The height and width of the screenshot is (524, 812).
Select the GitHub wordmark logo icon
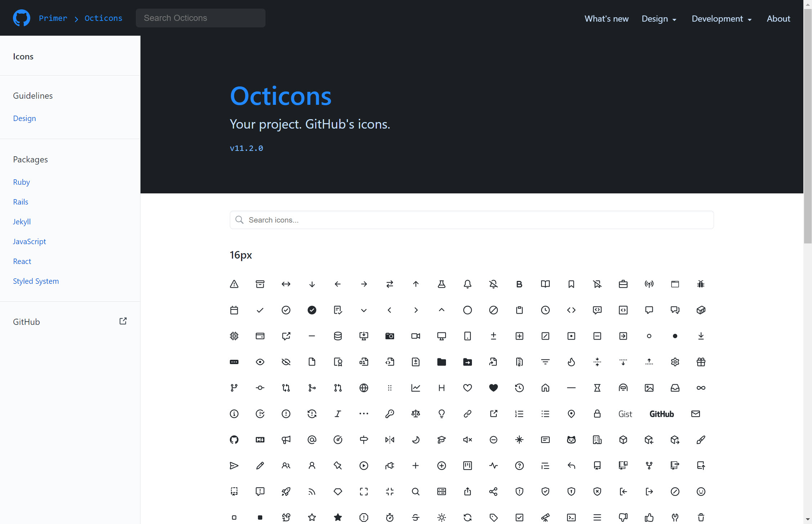(661, 414)
